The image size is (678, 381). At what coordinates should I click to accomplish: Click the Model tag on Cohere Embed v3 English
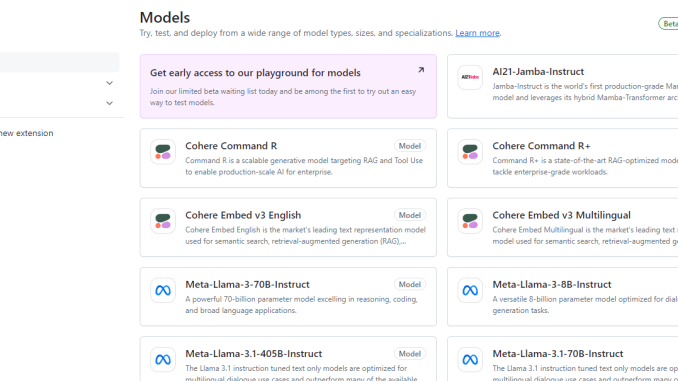pos(409,215)
